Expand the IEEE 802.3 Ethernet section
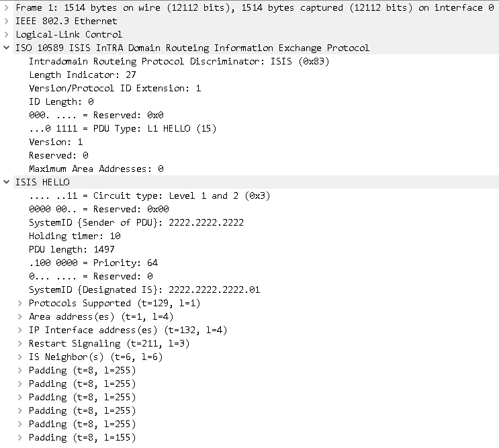Image resolution: width=499 pixels, height=448 pixels. click(7, 21)
